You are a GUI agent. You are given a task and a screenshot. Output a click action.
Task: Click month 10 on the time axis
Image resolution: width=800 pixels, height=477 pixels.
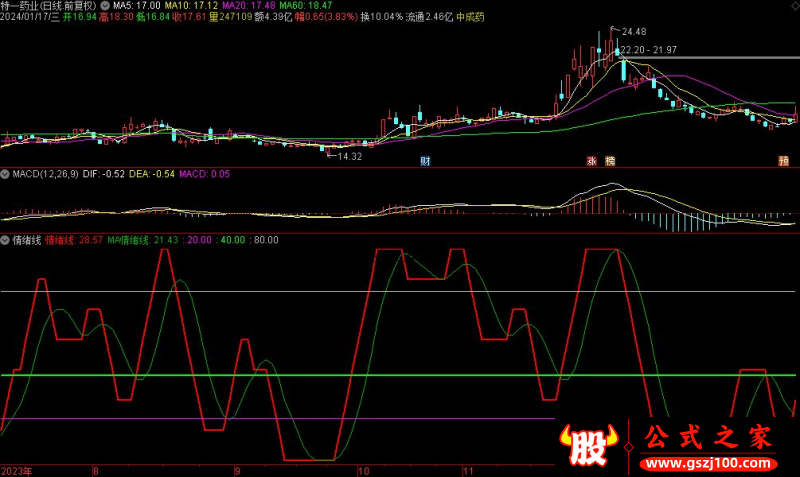tap(364, 468)
